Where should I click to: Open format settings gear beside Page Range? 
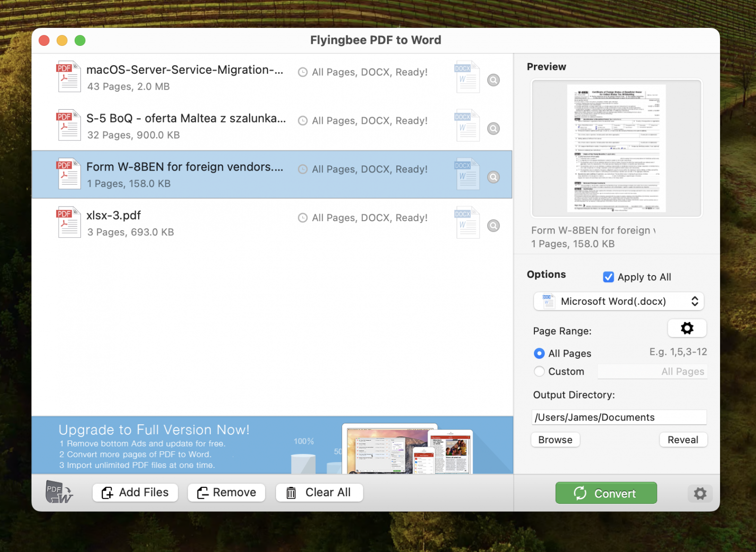(687, 328)
